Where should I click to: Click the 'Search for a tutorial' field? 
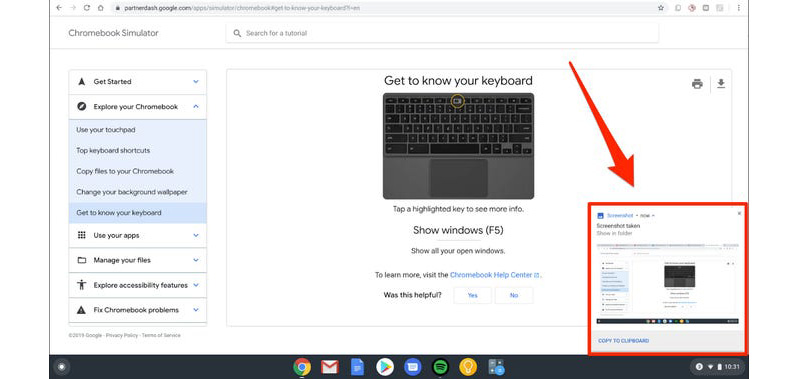click(x=442, y=33)
